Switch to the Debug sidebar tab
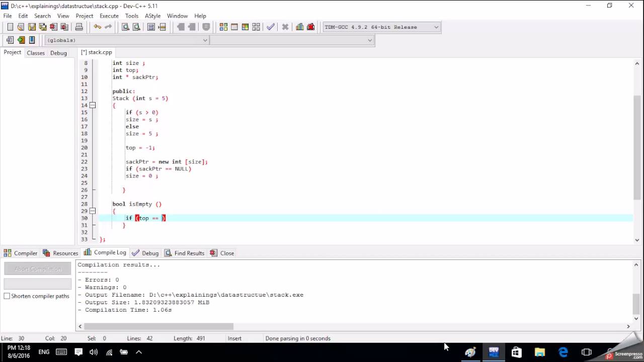Viewport: 644px width, 362px height. [58, 53]
